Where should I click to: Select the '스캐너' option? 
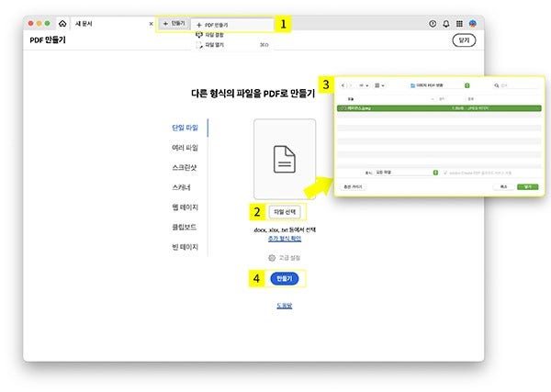click(x=181, y=187)
